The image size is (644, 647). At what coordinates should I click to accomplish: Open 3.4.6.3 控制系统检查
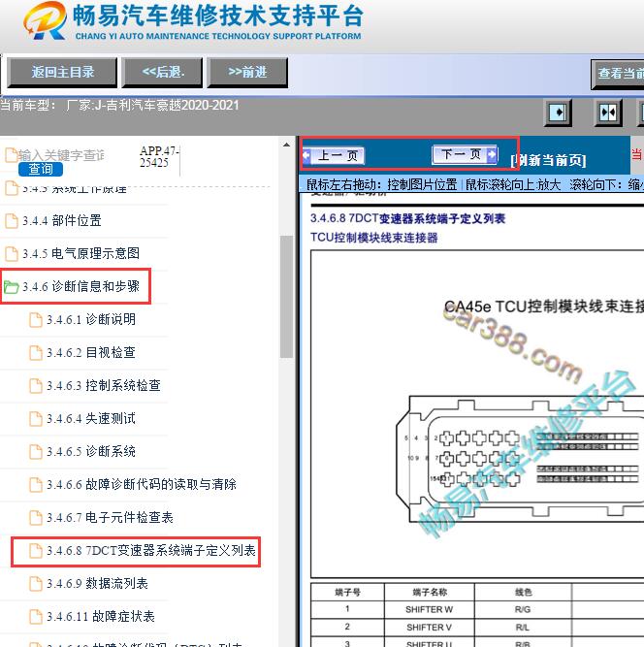(104, 385)
